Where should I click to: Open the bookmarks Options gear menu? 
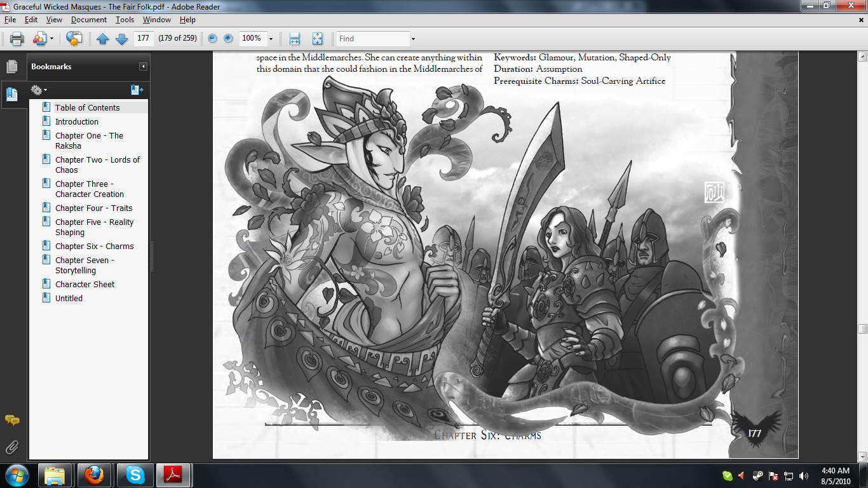click(x=39, y=90)
